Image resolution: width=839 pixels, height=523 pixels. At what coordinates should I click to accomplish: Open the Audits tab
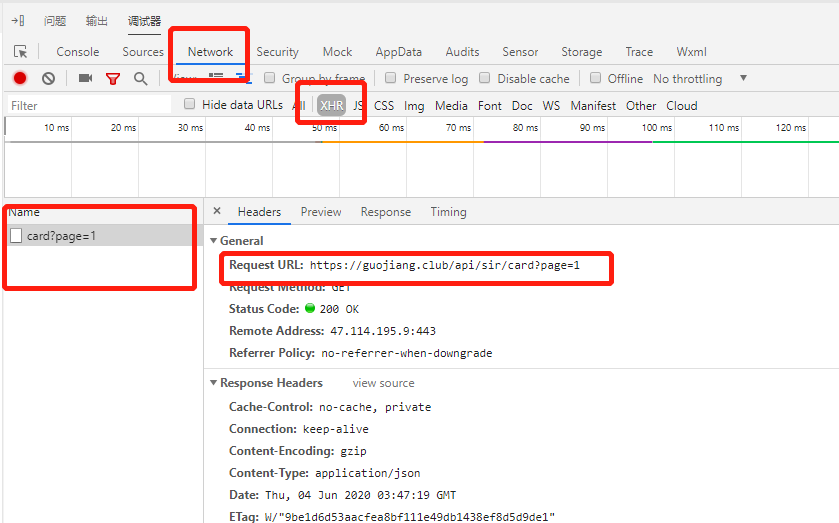[462, 52]
